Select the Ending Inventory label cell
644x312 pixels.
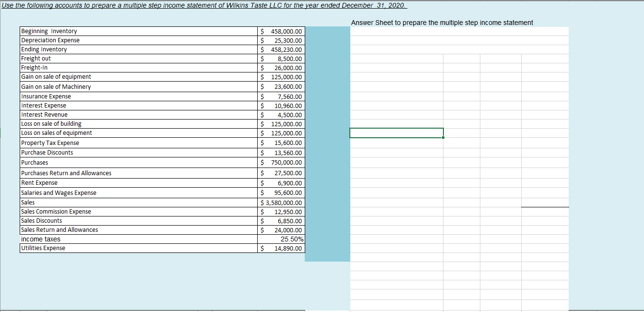point(139,49)
